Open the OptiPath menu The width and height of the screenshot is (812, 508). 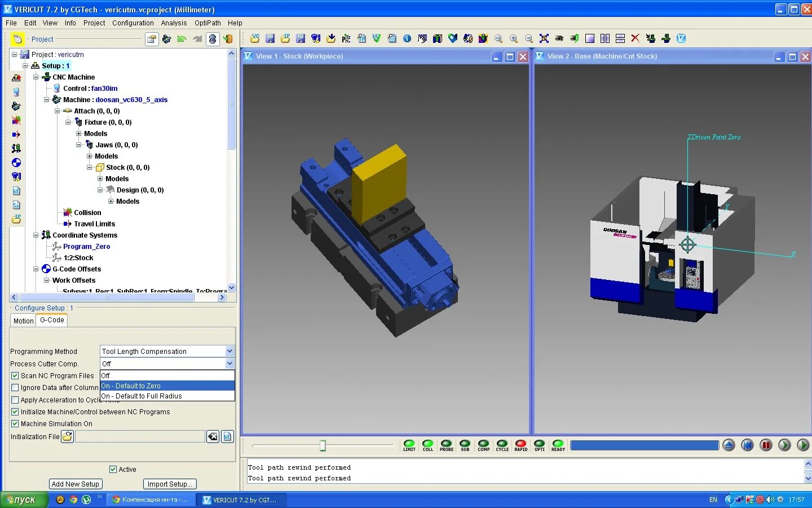click(x=208, y=23)
